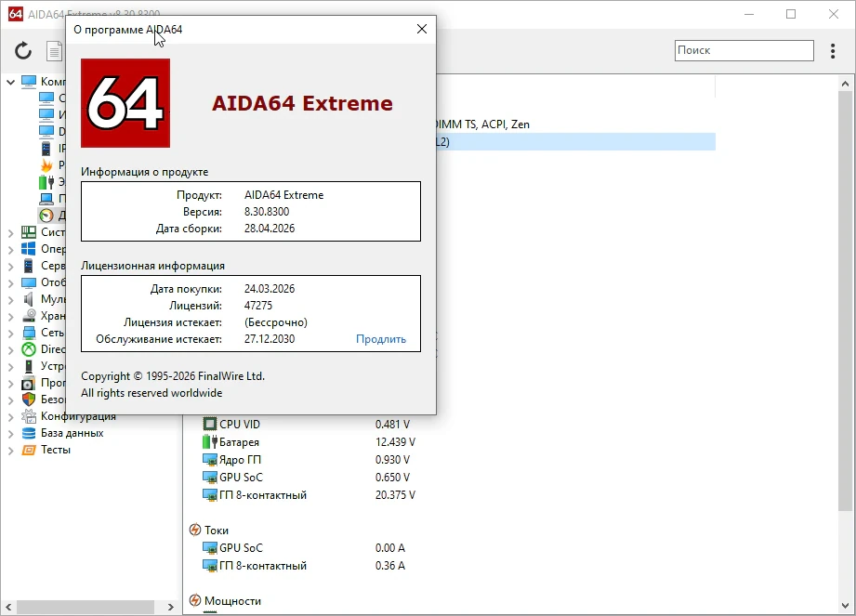Screen dimensions: 856x616
Task: Expand the Хранение данных node
Action: [10, 317]
